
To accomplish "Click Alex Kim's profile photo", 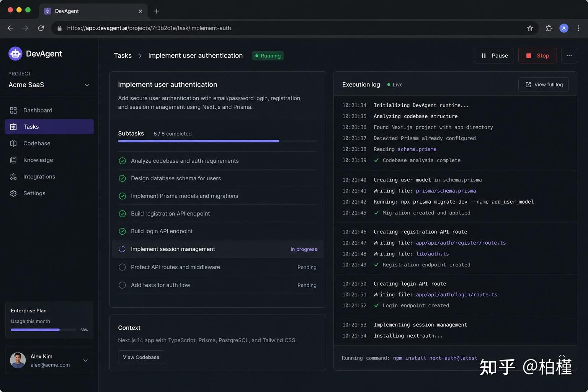I will (x=18, y=360).
